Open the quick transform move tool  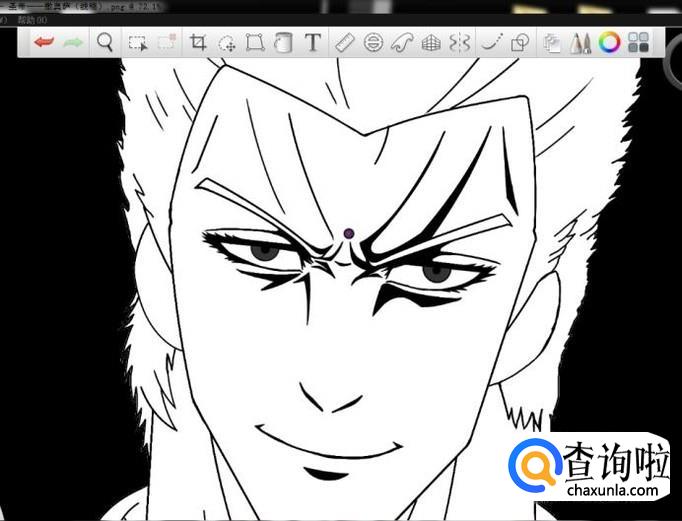pos(227,43)
